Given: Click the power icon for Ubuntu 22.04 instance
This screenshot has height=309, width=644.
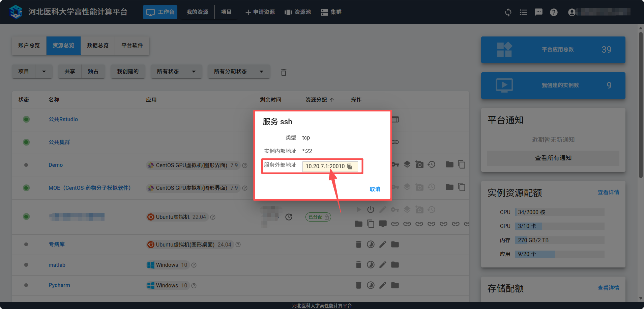Looking at the screenshot, I should pyautogui.click(x=371, y=210).
